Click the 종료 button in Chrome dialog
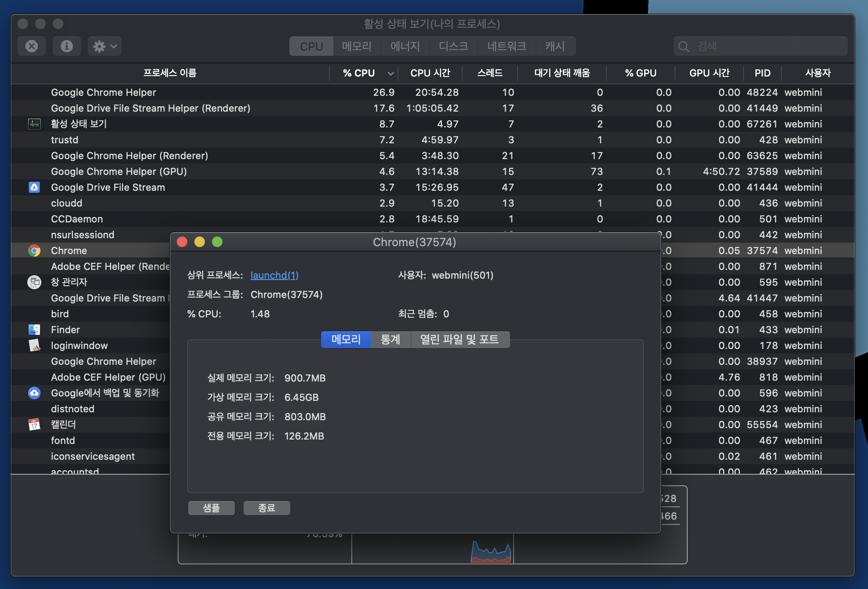868x589 pixels. (x=266, y=508)
